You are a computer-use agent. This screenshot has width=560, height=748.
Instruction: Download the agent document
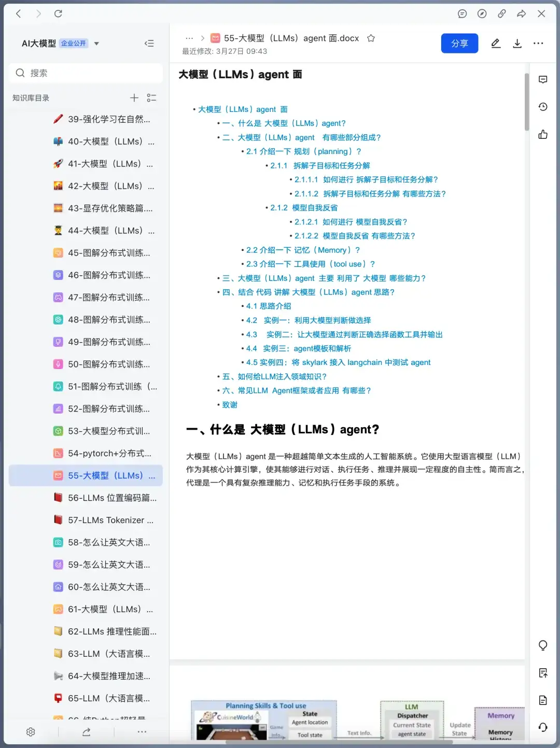click(x=517, y=44)
